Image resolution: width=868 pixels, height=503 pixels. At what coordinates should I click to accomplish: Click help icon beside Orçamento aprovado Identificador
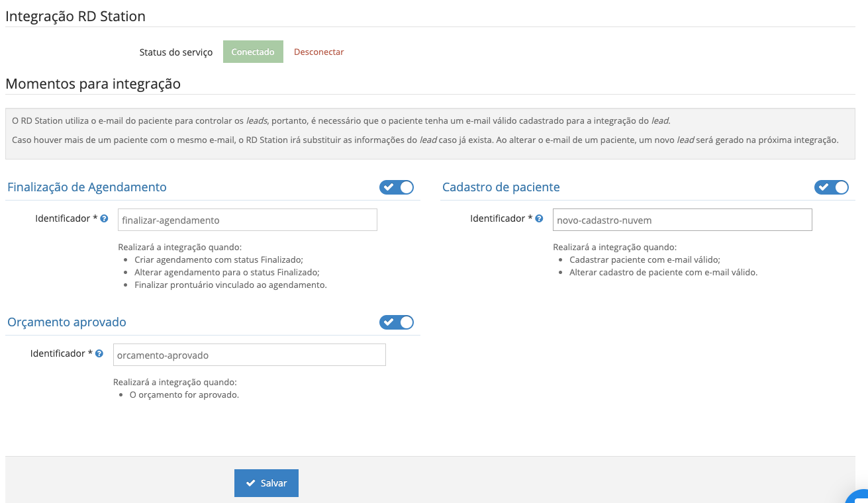[x=99, y=353]
